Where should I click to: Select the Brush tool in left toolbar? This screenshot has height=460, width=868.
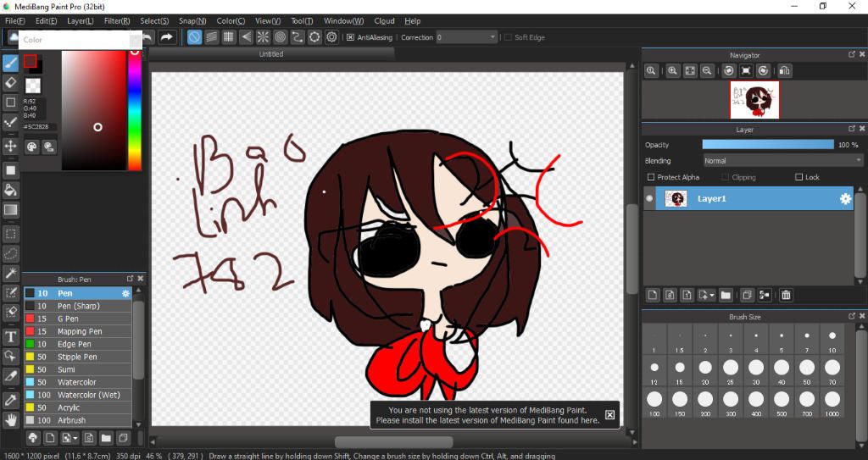pyautogui.click(x=10, y=63)
